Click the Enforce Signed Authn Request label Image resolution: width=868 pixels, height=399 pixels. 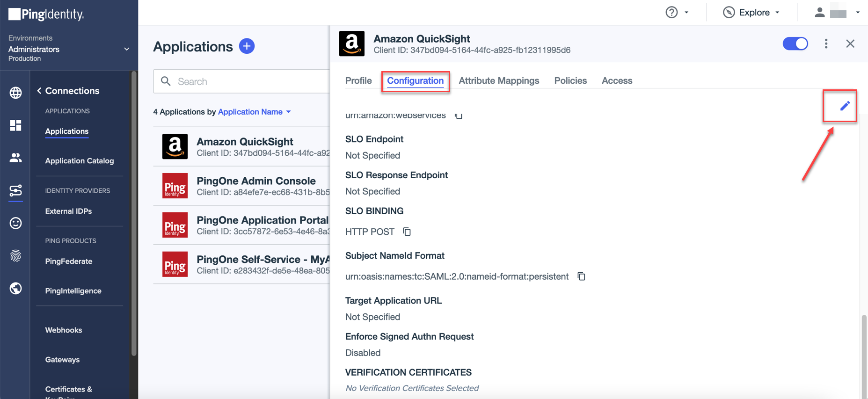coord(409,337)
